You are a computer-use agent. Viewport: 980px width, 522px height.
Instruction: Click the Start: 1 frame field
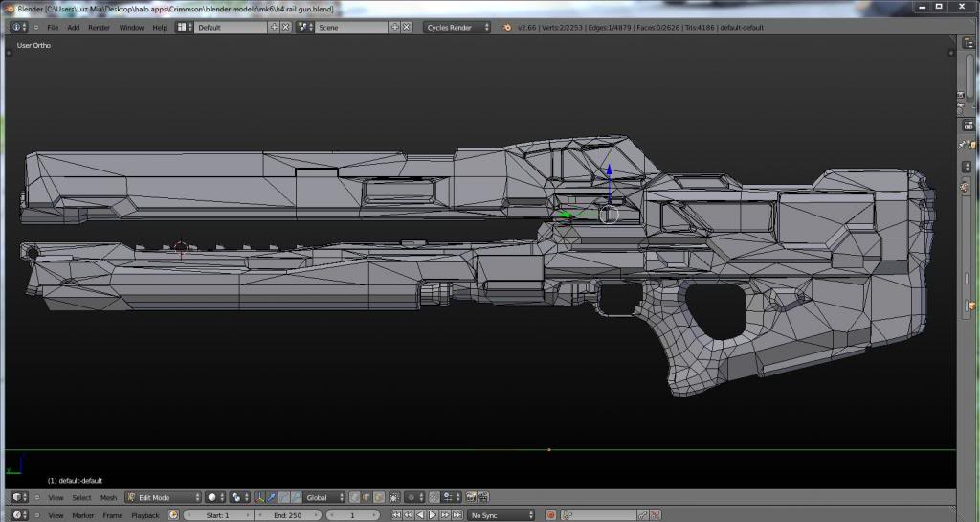coord(218,515)
